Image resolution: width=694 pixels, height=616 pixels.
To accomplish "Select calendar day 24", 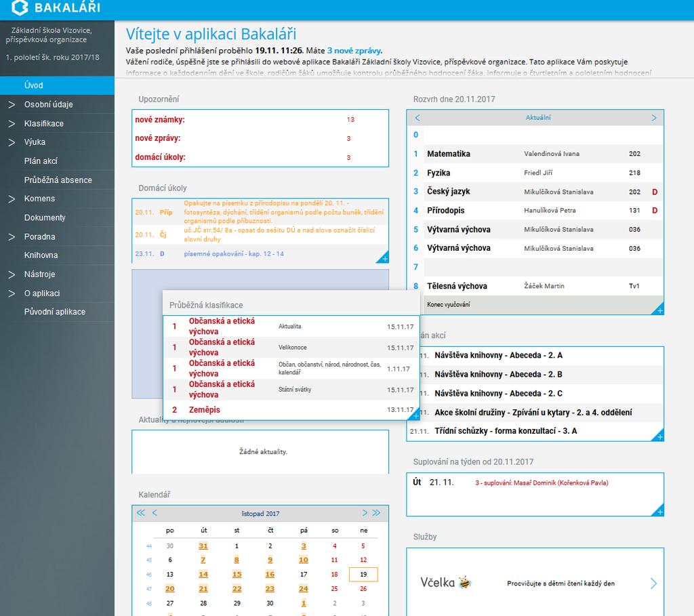I will tap(303, 589).
